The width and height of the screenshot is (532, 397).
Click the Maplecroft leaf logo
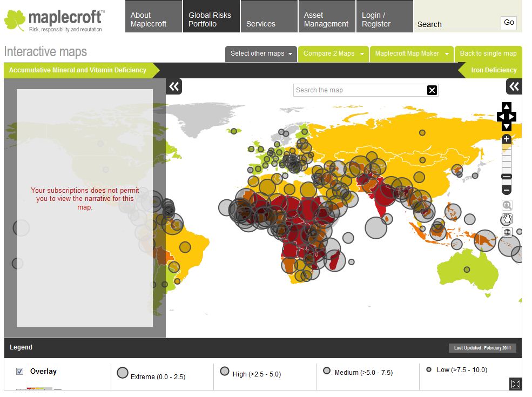coord(15,21)
